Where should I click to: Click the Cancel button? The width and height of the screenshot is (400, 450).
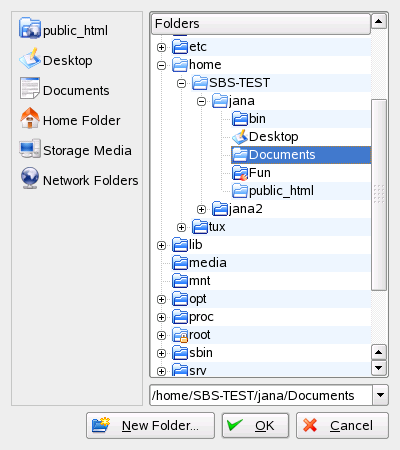[342, 425]
